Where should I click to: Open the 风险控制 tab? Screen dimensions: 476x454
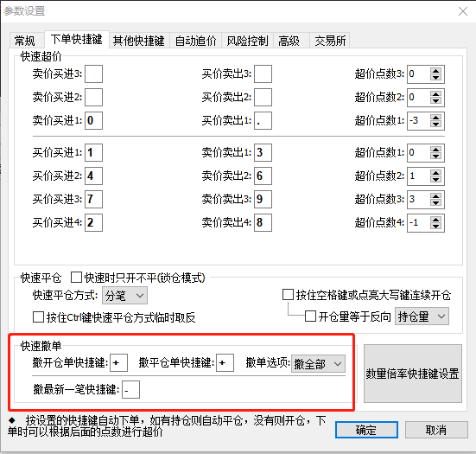click(247, 41)
